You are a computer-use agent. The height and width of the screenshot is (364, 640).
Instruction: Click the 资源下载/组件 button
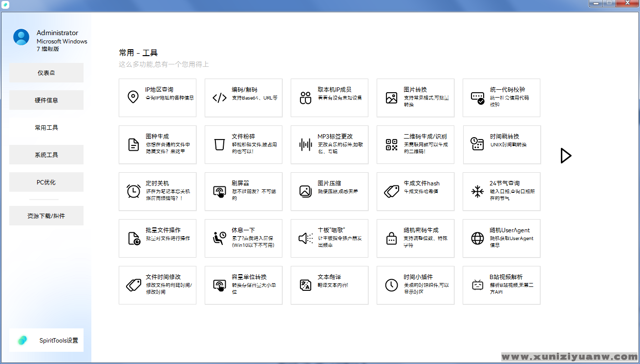(x=46, y=216)
